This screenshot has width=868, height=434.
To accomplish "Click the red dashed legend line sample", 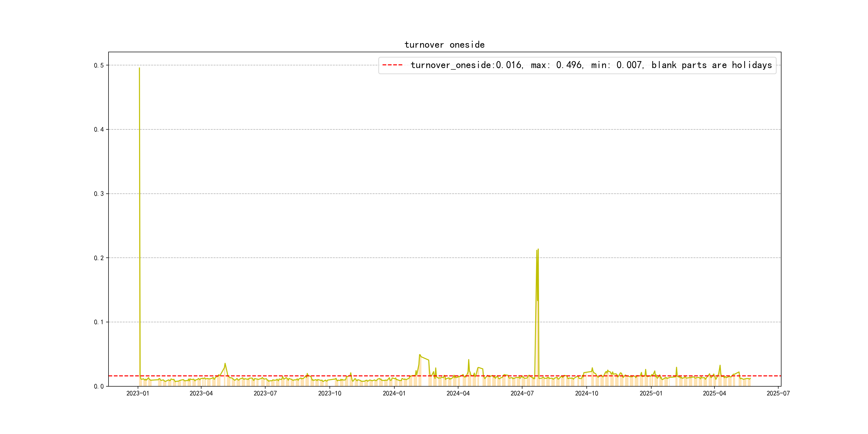I will 392,65.
